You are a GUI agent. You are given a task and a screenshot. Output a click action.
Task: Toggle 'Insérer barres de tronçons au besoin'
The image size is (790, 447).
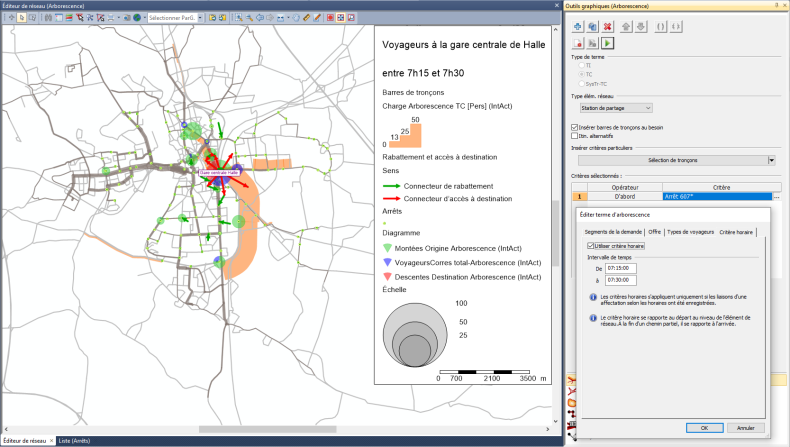coord(574,127)
